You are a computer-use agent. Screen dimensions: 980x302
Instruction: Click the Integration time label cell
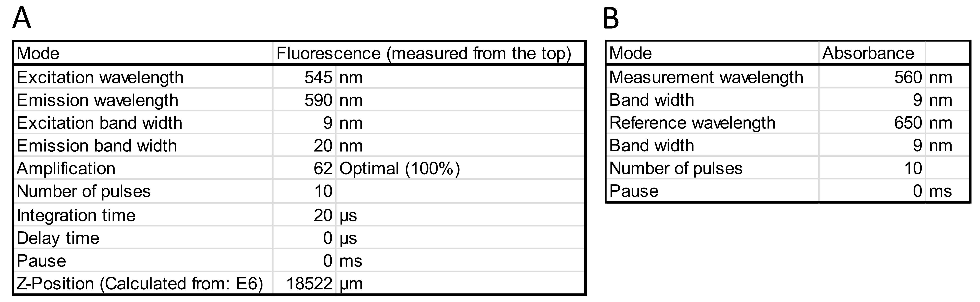coord(143,215)
